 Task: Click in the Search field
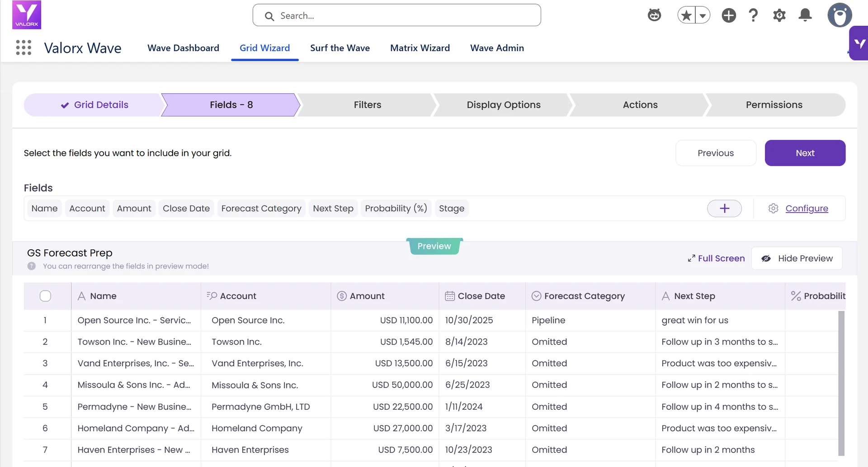(396, 15)
